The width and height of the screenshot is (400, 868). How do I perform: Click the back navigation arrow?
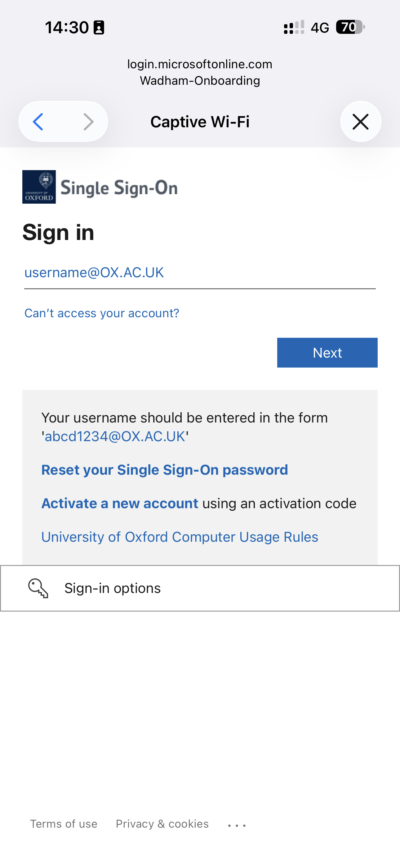pyautogui.click(x=38, y=121)
